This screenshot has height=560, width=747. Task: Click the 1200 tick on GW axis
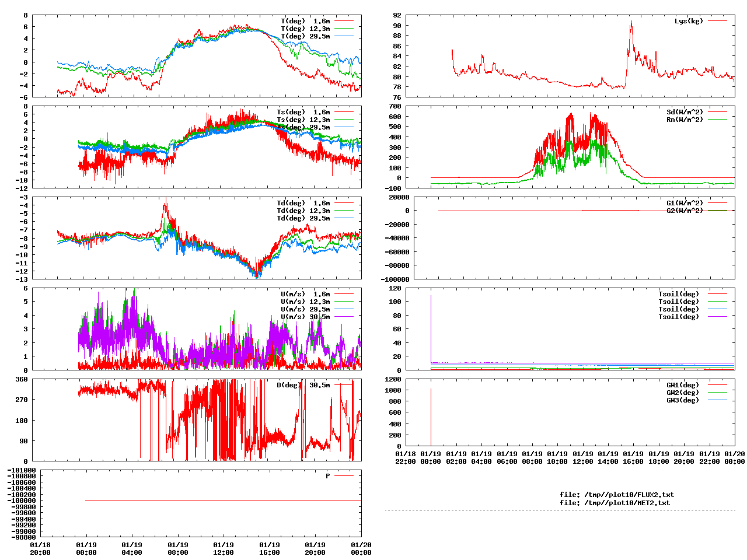(x=393, y=379)
